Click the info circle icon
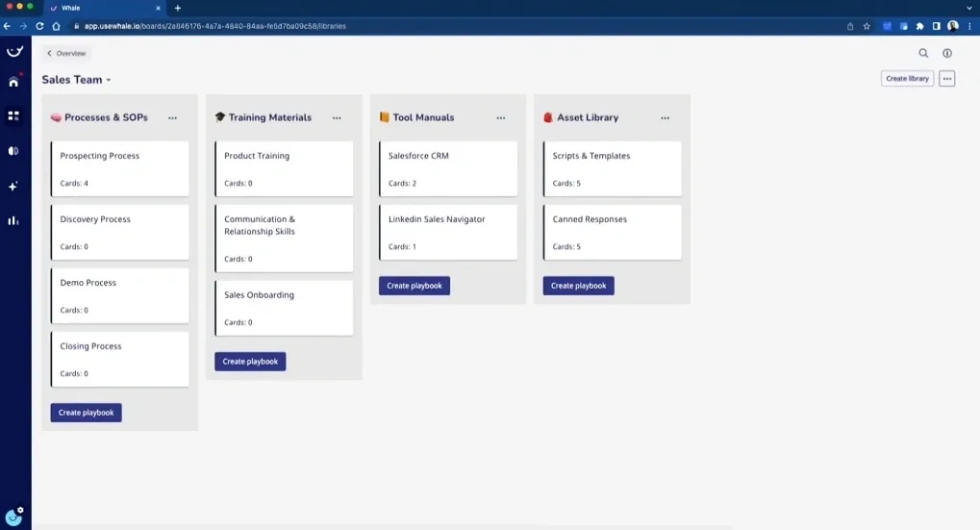The height and width of the screenshot is (530, 980). coord(947,53)
